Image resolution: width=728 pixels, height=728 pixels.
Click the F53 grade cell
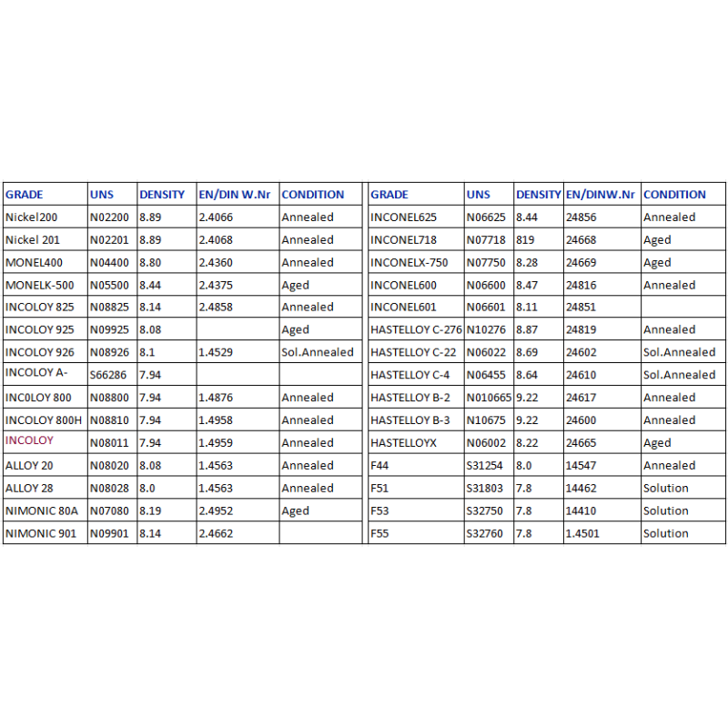tap(416, 511)
